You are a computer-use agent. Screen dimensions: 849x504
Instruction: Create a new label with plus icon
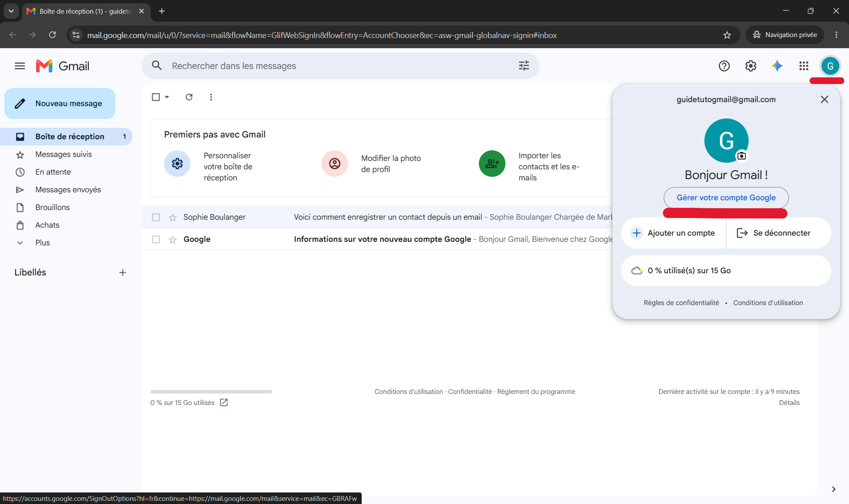(122, 272)
